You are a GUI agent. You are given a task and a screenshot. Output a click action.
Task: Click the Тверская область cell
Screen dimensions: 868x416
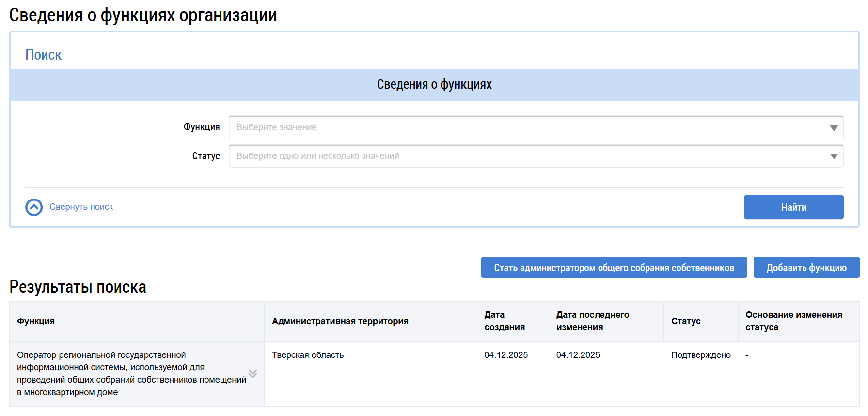coord(308,355)
